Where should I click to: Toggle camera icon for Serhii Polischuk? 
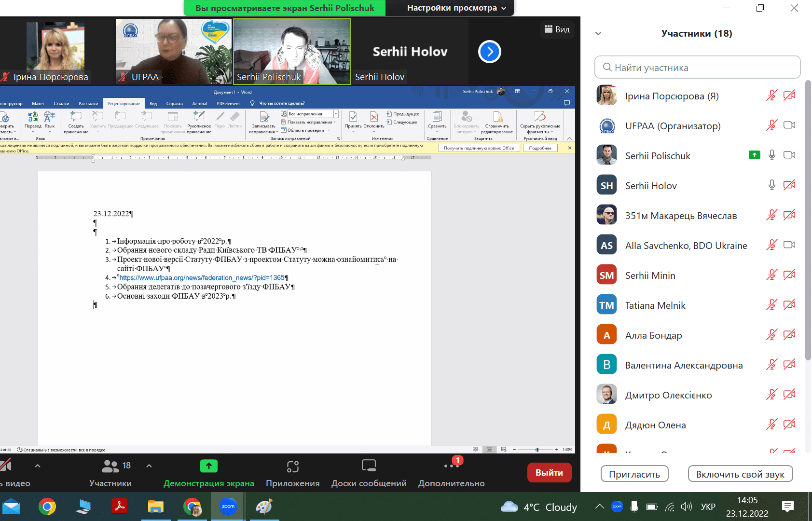pyautogui.click(x=789, y=155)
